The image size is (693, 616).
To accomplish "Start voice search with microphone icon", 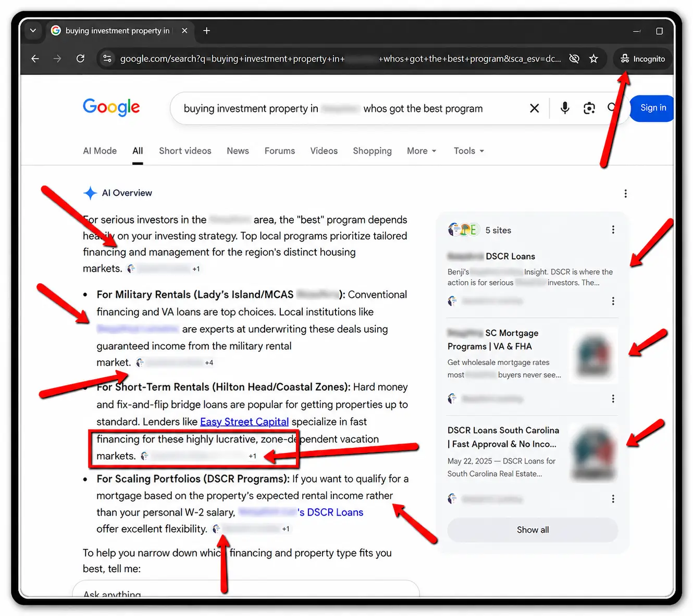I will 565,108.
